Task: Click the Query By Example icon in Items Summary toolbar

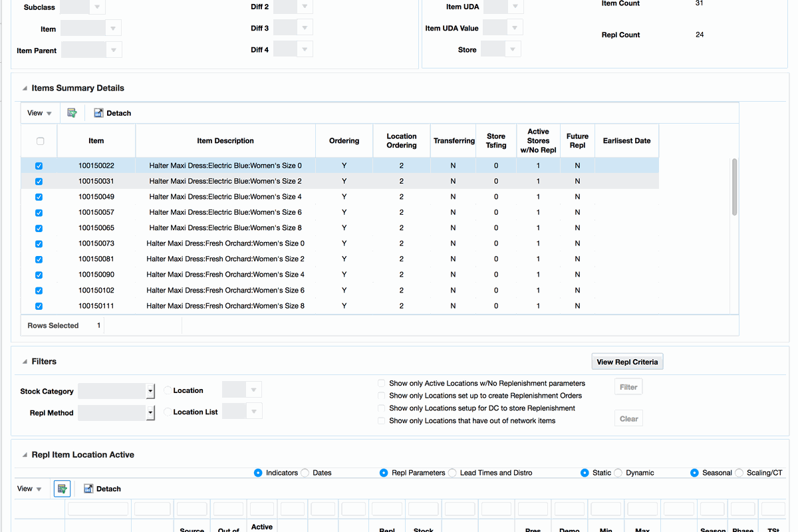Action: [72, 113]
